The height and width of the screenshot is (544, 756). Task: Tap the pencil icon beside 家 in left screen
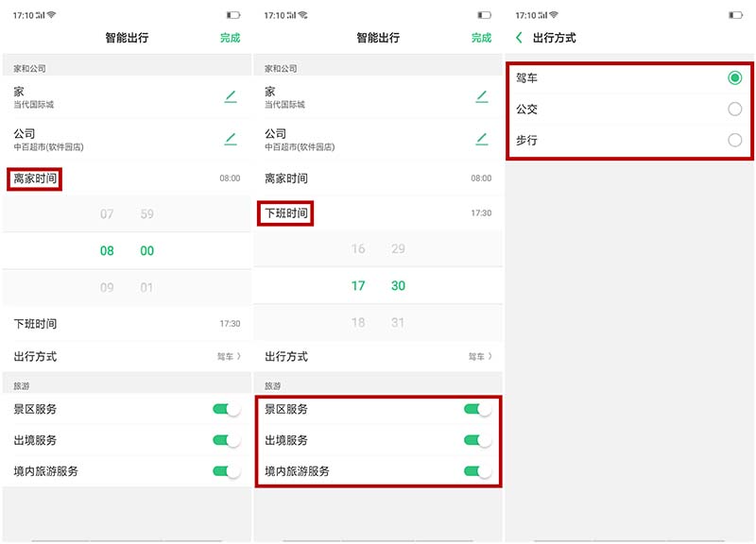tap(231, 96)
